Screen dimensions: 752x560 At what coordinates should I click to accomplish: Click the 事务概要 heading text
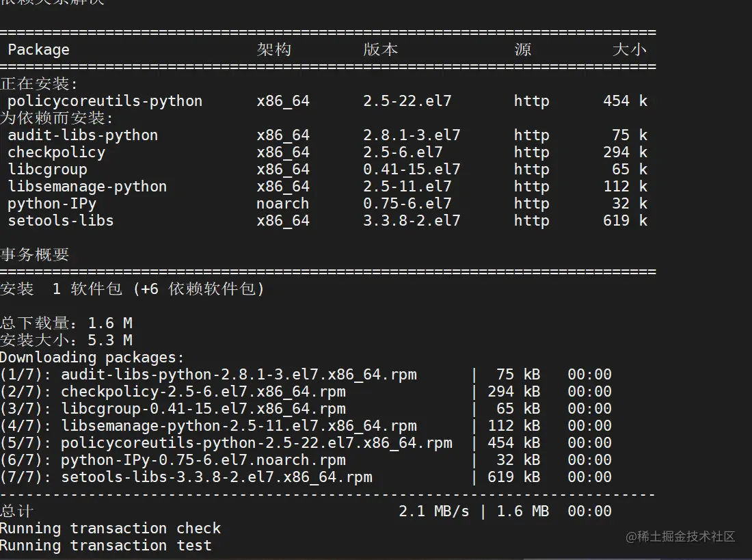point(35,255)
